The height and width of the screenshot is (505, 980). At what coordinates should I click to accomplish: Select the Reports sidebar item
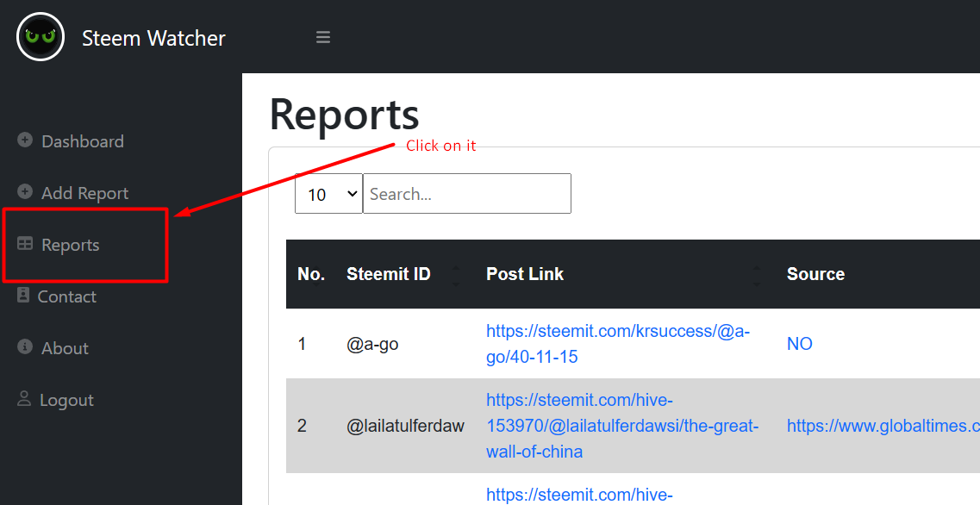pos(59,245)
